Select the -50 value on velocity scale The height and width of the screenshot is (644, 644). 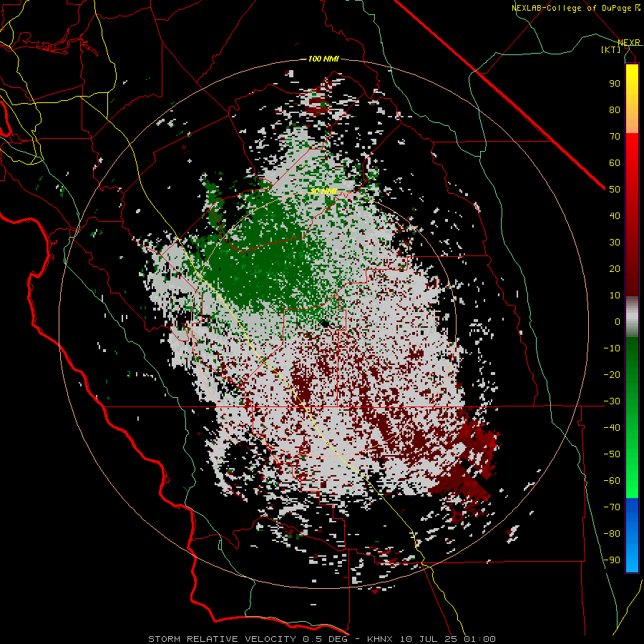pos(612,454)
